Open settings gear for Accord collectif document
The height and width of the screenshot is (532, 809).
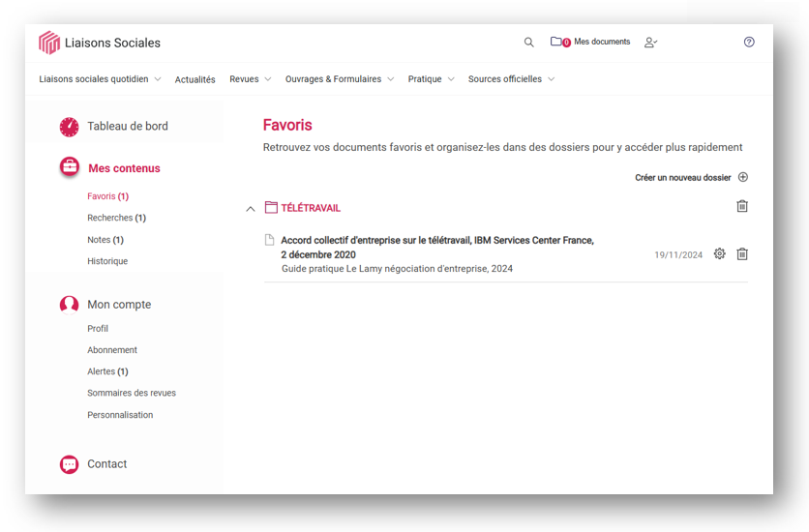pos(720,253)
